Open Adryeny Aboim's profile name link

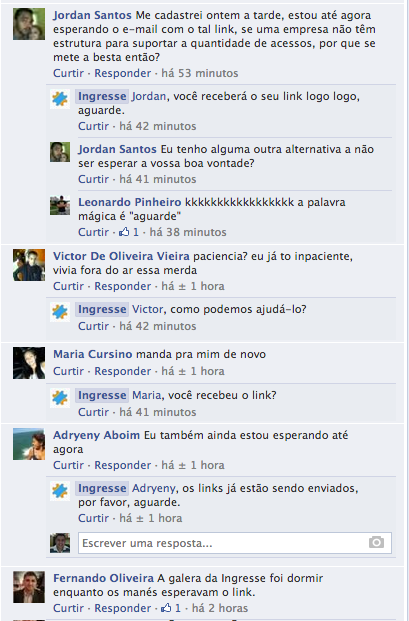96,435
